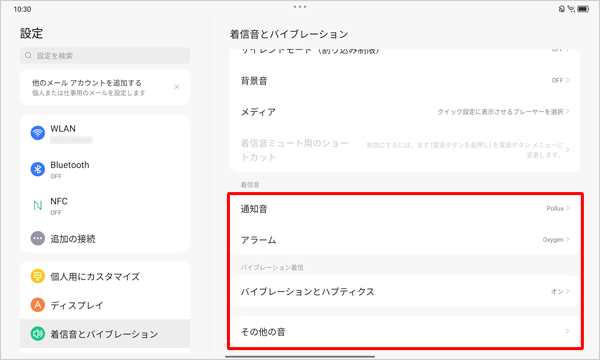Open WLAN settings in sidebar
This screenshot has height=360, width=600.
[105, 134]
